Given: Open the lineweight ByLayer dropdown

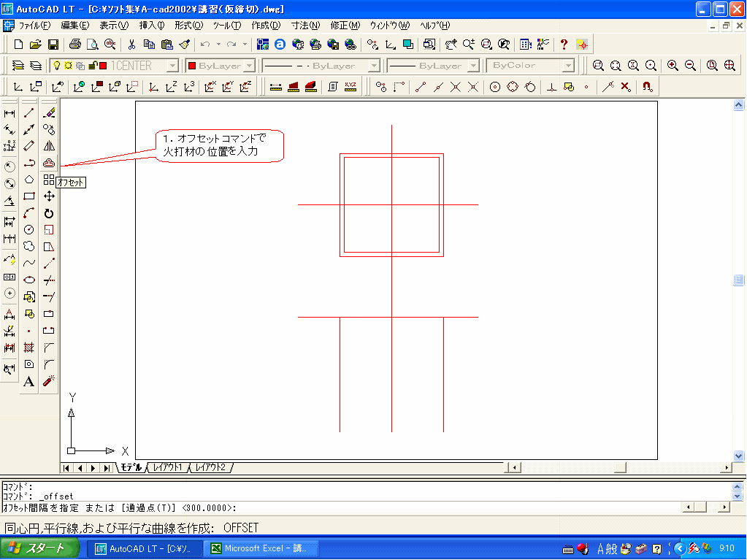Looking at the screenshot, I should [x=474, y=66].
